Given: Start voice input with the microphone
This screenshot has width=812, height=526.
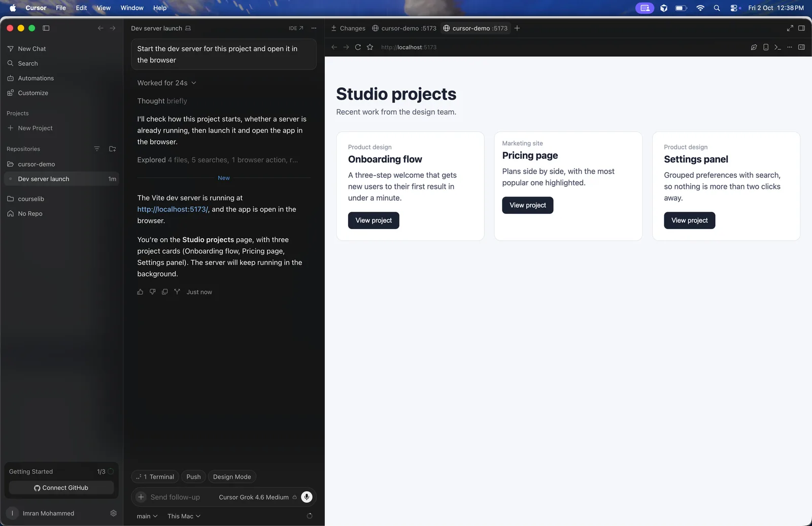Looking at the screenshot, I should pos(307,497).
